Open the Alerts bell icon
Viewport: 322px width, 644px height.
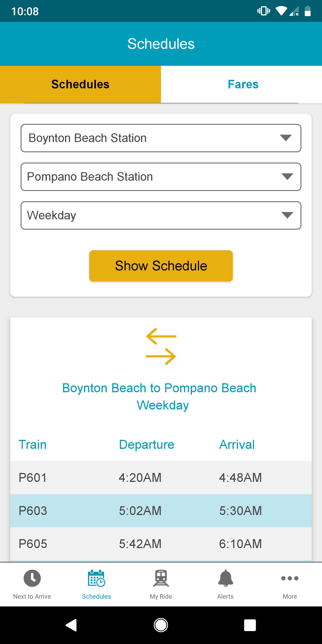[225, 578]
